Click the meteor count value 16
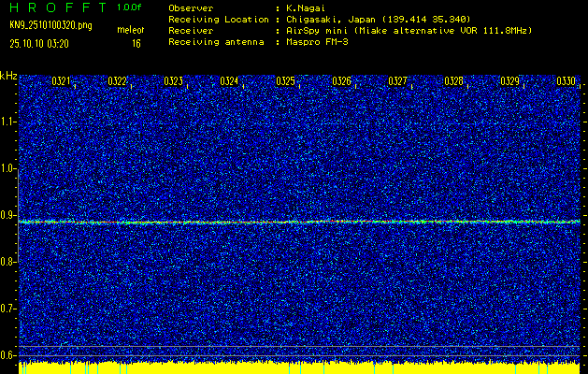 [136, 43]
